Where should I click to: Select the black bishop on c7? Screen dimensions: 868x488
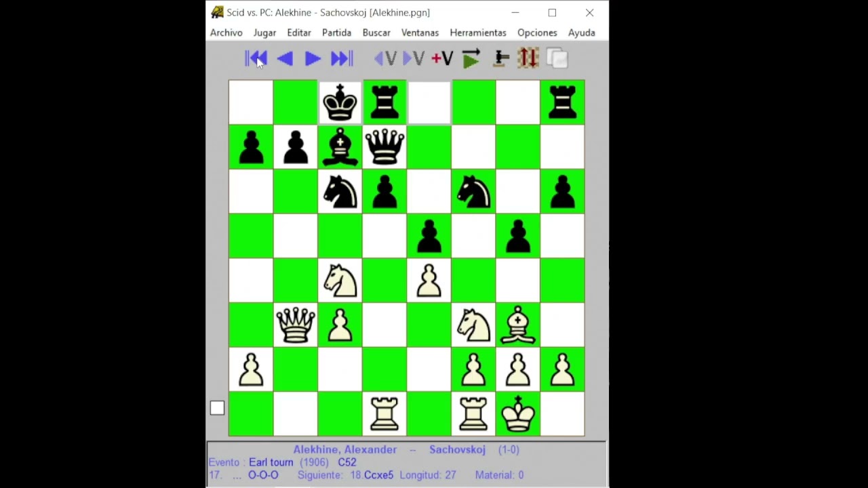(x=340, y=147)
